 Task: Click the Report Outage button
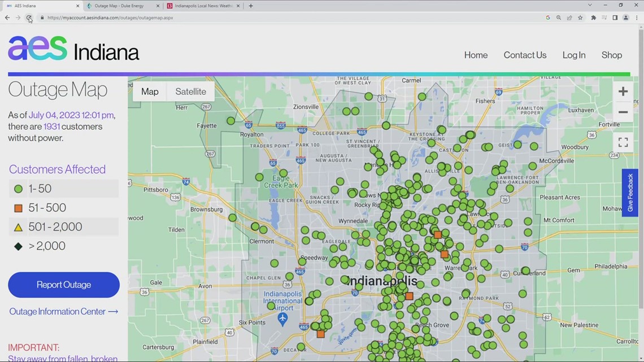pos(63,285)
